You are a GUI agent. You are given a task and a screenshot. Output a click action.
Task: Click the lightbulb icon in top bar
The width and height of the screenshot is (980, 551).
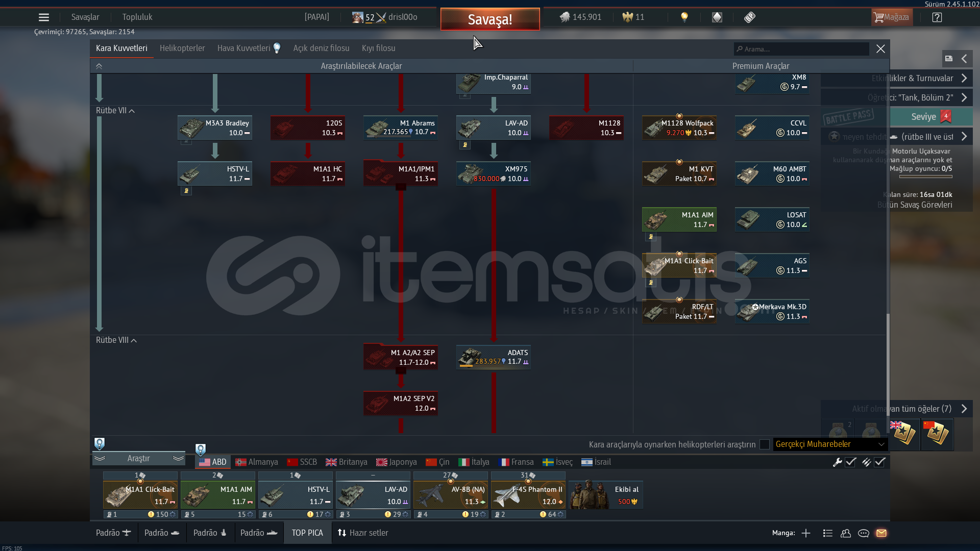(x=684, y=17)
